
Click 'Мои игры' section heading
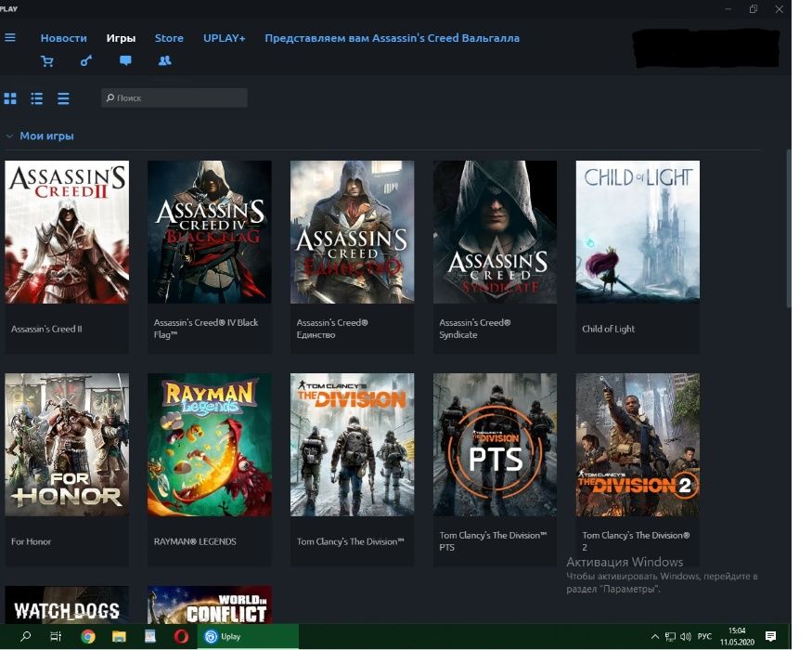click(x=46, y=136)
